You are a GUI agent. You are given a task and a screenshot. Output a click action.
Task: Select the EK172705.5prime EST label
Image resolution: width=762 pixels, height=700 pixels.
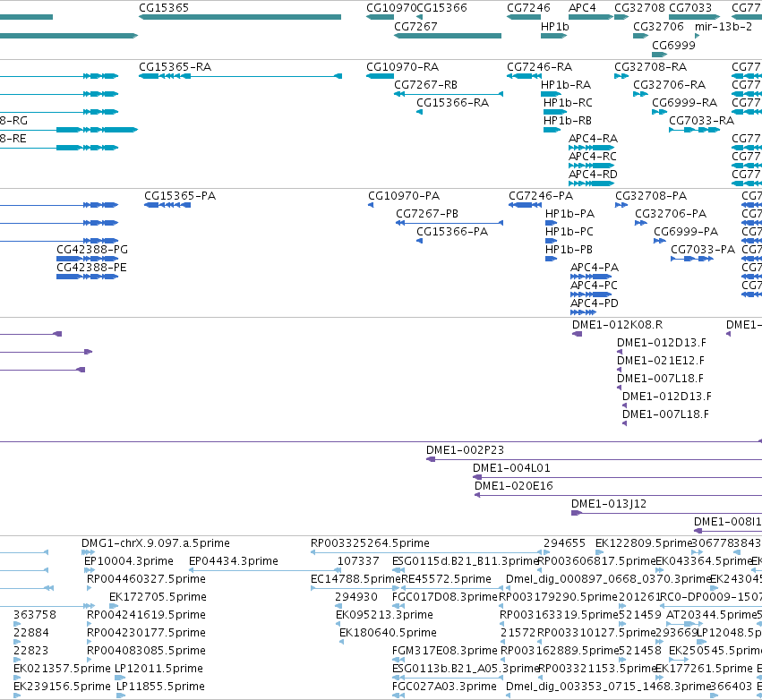coord(158,597)
